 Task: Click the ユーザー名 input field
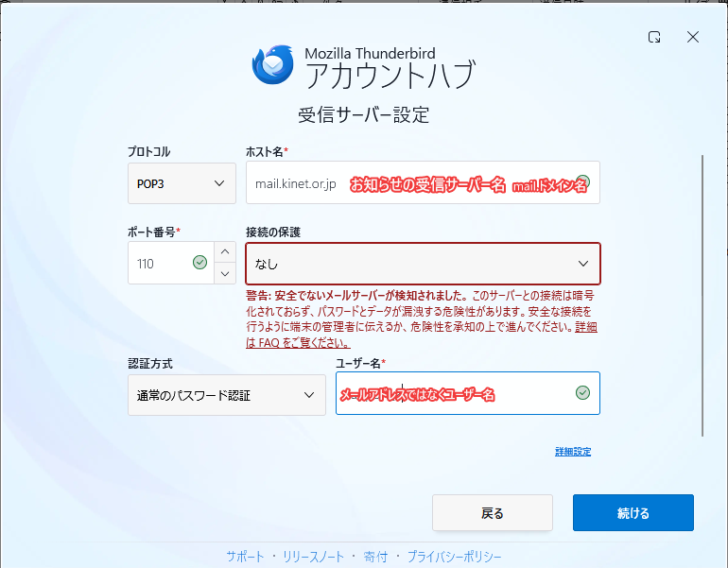(x=468, y=393)
